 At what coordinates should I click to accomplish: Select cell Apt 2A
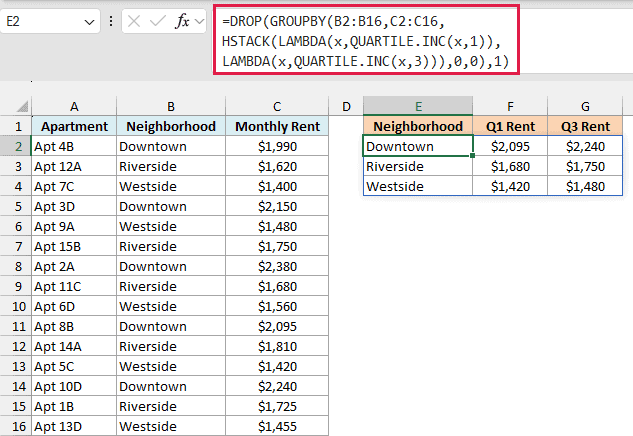74,266
